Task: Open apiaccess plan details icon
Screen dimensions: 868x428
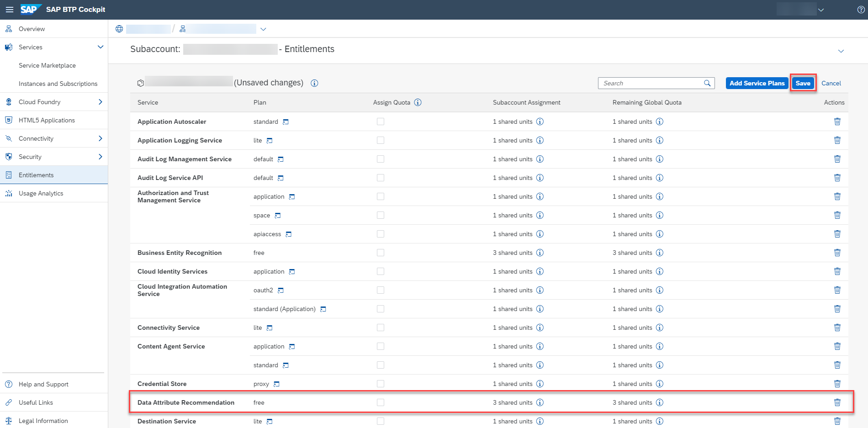Action: point(288,234)
